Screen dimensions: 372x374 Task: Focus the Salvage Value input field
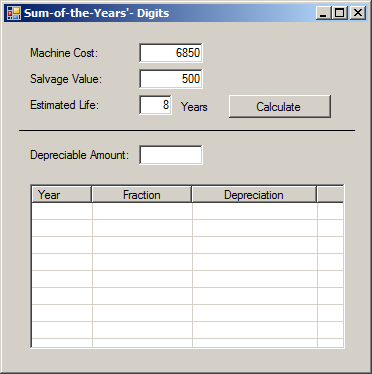tap(171, 79)
